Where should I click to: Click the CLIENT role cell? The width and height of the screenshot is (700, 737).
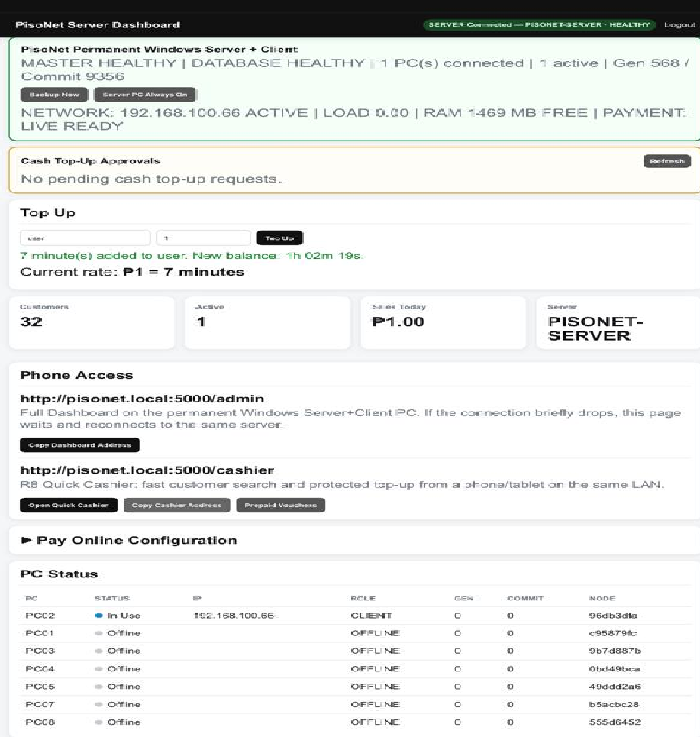[x=371, y=616]
